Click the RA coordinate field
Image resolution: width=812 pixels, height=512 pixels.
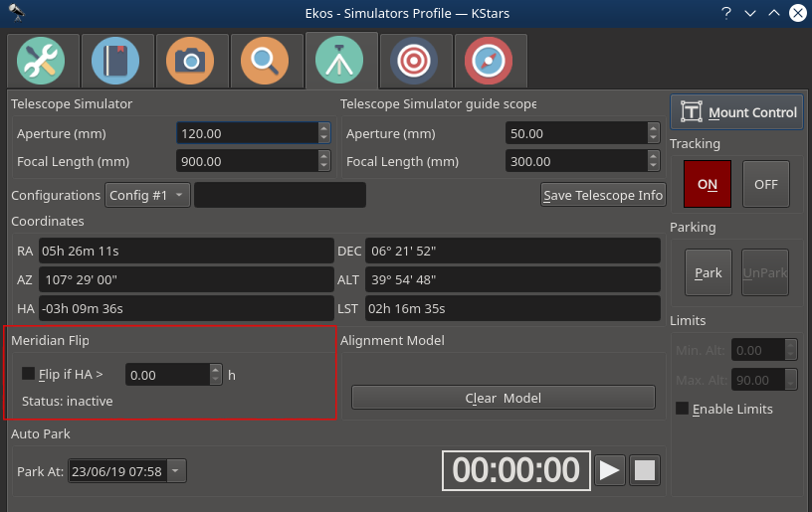pos(186,251)
